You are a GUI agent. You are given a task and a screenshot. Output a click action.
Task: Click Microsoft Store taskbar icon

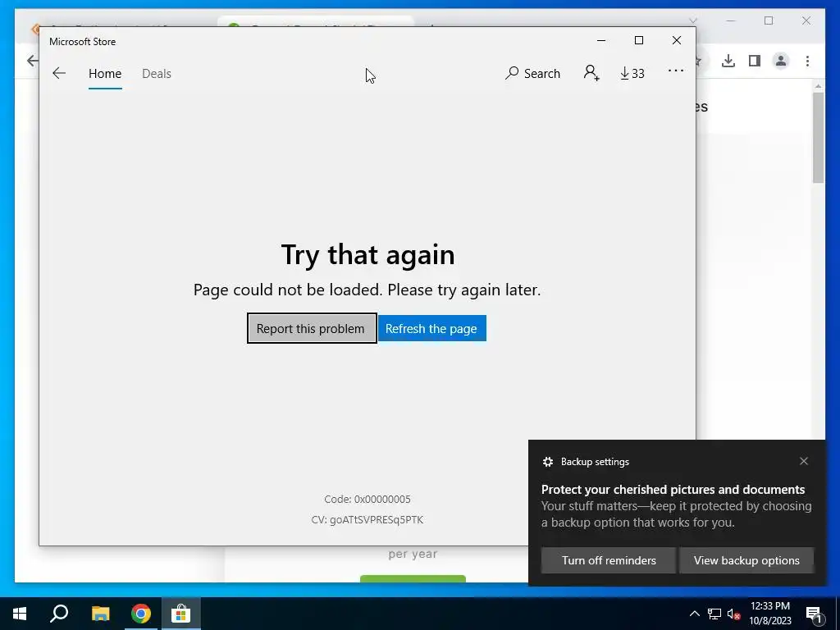pos(181,614)
